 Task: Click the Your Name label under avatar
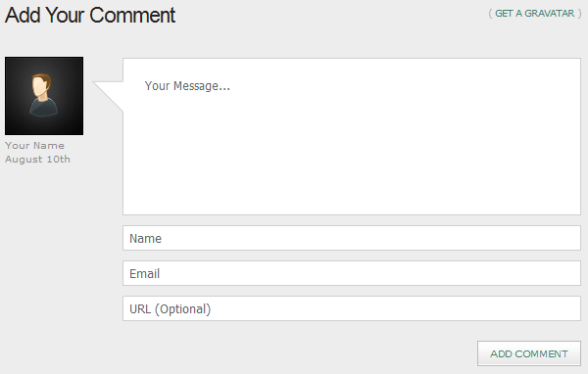click(34, 146)
